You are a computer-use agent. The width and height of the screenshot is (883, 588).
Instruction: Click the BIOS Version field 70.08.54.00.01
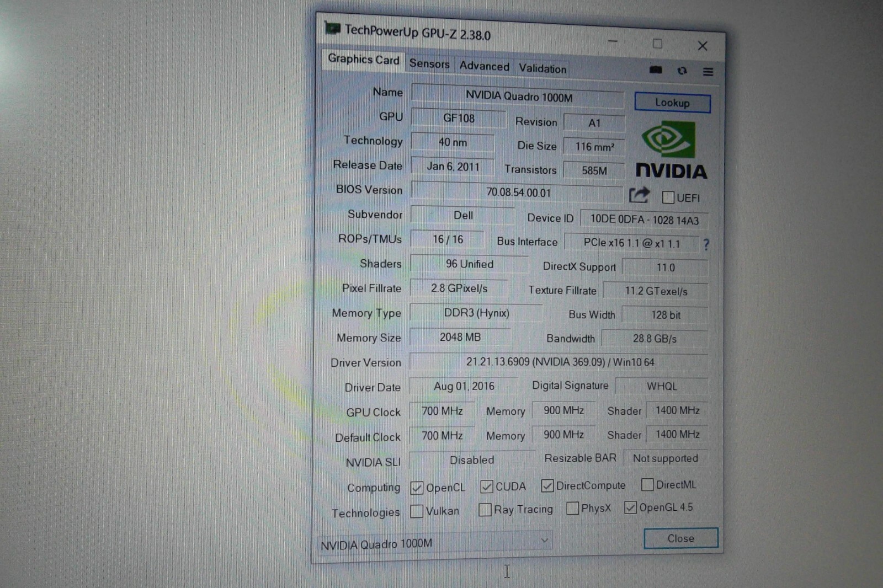tap(518, 192)
